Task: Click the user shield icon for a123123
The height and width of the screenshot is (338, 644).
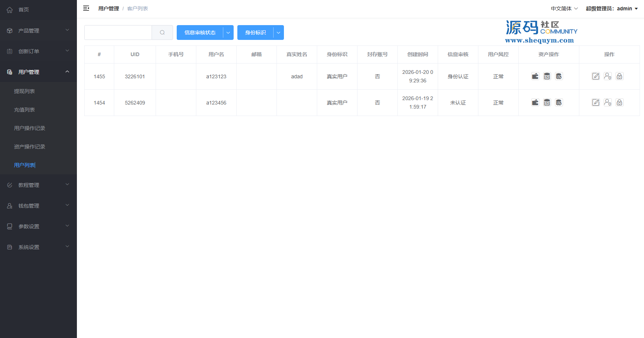Action: click(x=607, y=76)
